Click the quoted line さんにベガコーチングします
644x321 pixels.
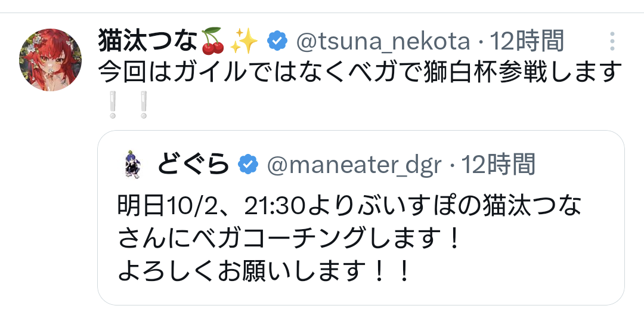click(x=289, y=240)
